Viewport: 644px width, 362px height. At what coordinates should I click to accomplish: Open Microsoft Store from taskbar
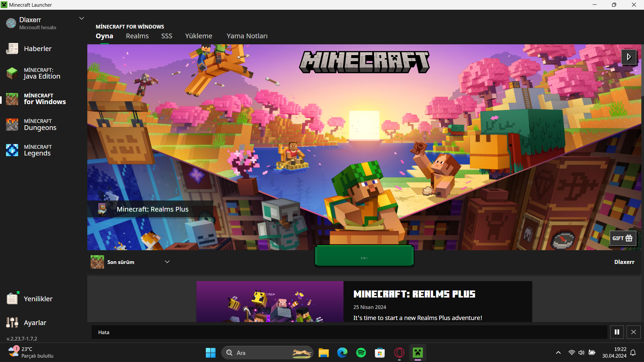pyautogui.click(x=380, y=353)
